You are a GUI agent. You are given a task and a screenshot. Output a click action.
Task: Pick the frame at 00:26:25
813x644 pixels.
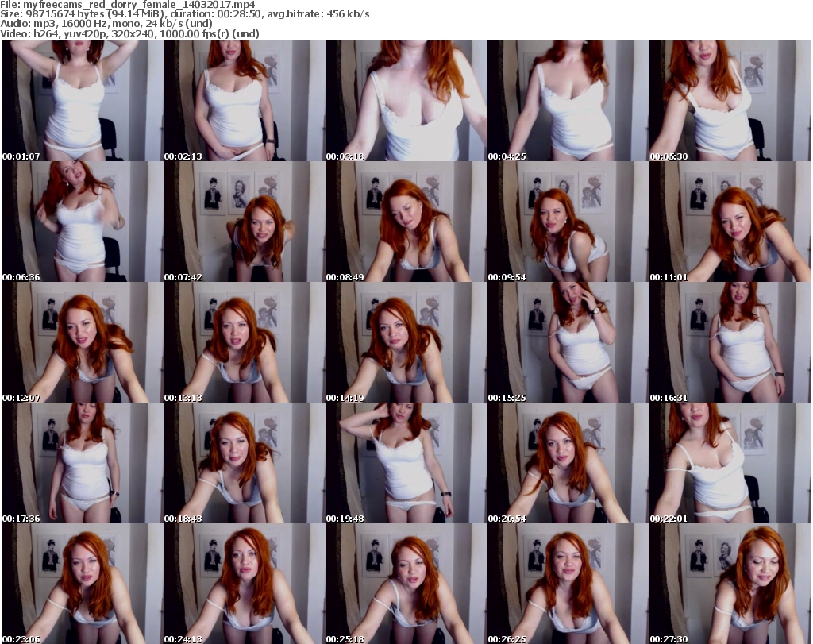coord(568,584)
